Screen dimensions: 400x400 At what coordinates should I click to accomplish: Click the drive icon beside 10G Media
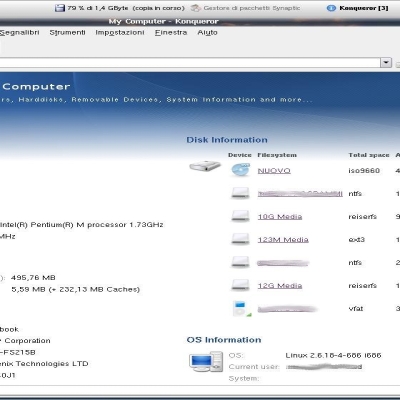coord(240,216)
